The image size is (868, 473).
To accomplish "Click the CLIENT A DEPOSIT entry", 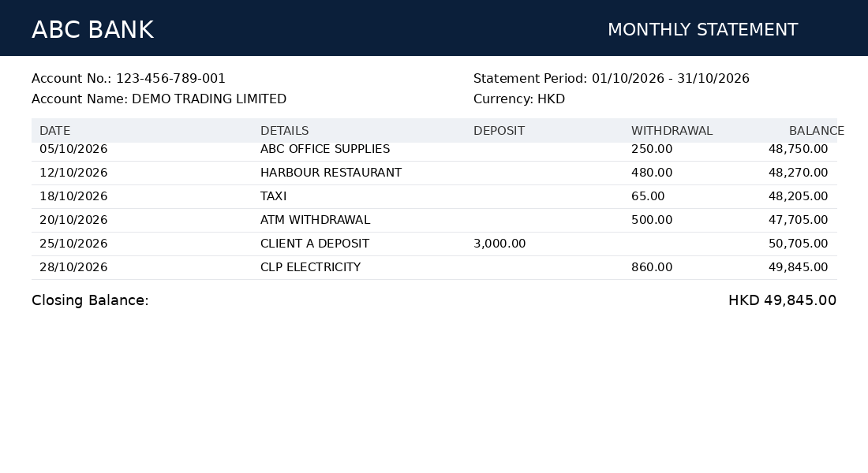I will point(314,244).
